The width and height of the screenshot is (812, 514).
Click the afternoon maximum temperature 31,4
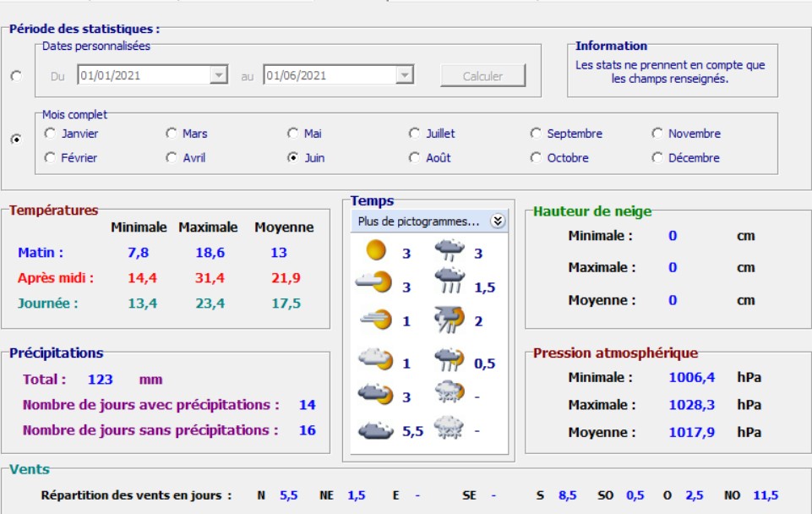tap(210, 278)
